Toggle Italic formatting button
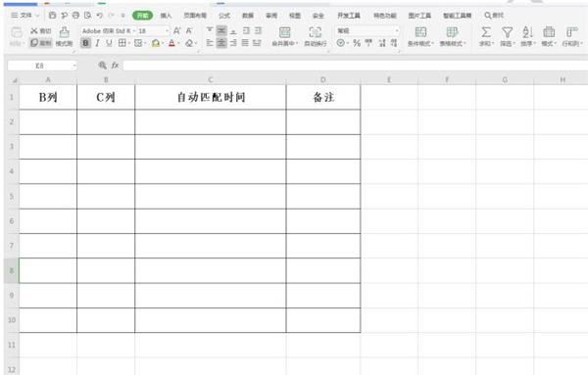 (x=97, y=43)
